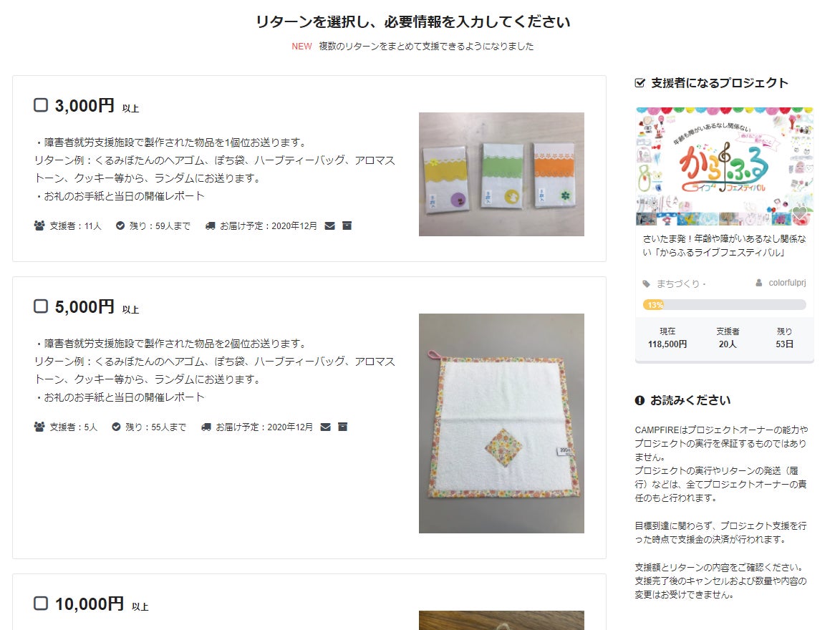This screenshot has height=630, width=840.
Task: Open the pochi-bukuro envelopes photo
Action: (501, 174)
